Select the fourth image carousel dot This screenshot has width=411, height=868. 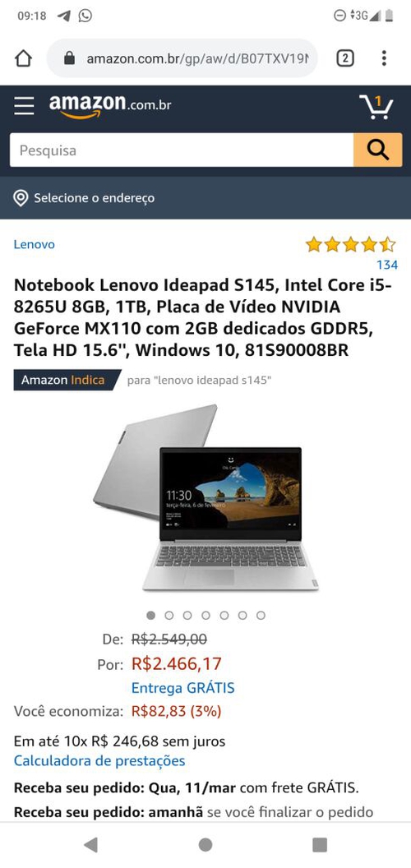click(206, 616)
